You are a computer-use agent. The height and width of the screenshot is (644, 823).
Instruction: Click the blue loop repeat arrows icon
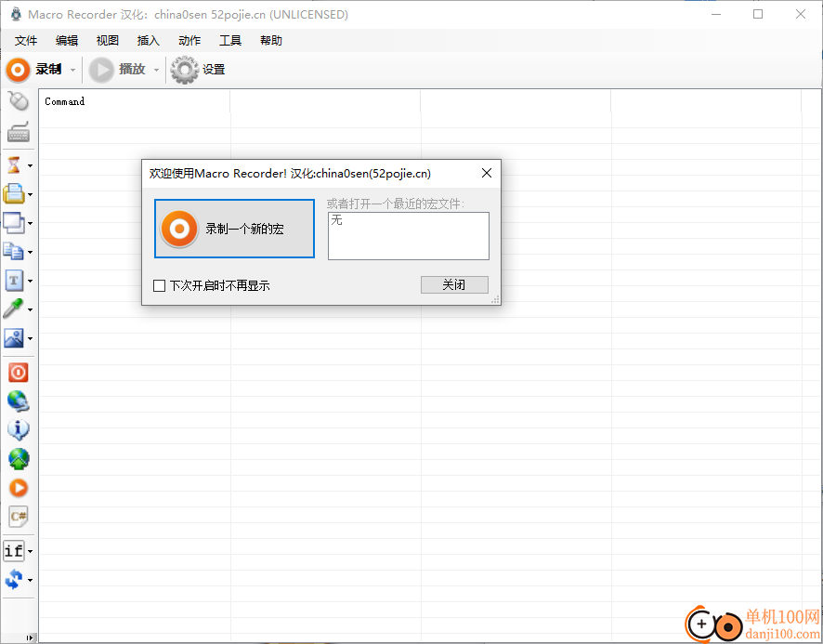14,579
